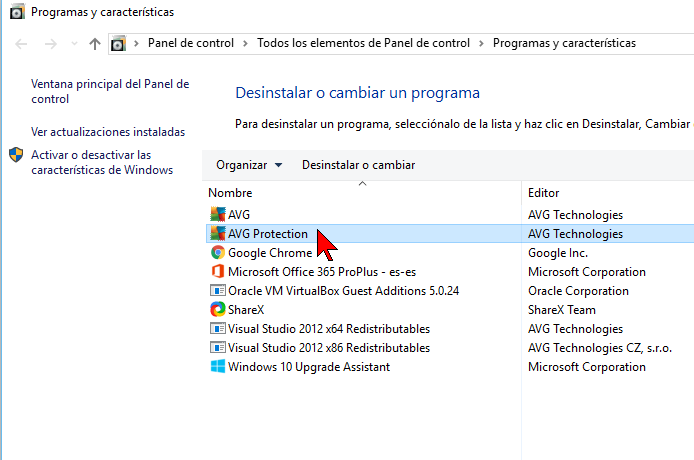Click the AVG Protection program icon
The height and width of the screenshot is (460, 694).
tap(217, 234)
